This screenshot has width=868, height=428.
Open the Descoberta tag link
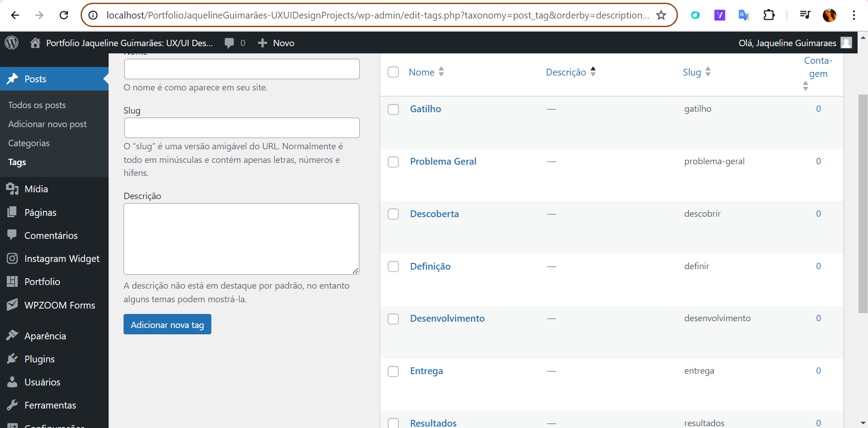click(x=434, y=214)
